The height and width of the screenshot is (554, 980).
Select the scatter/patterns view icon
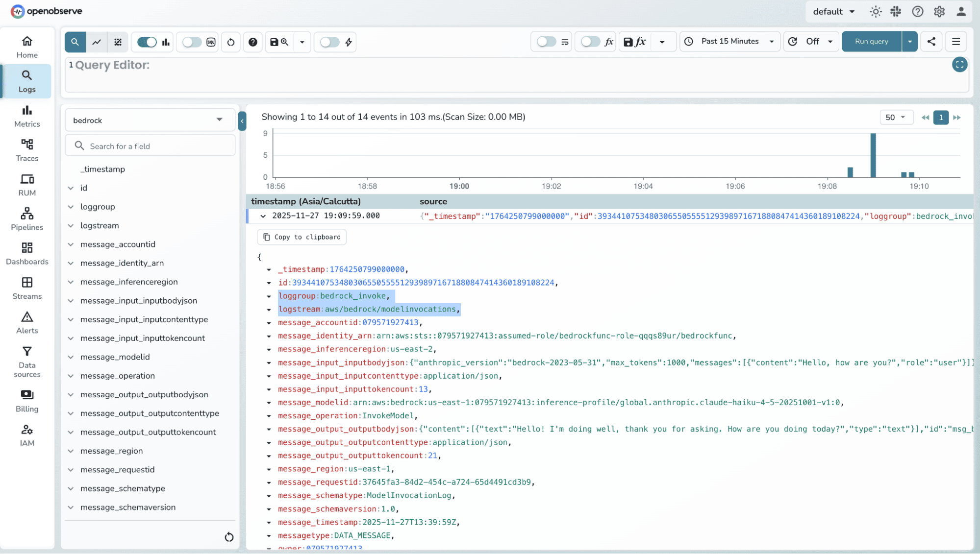pos(118,42)
